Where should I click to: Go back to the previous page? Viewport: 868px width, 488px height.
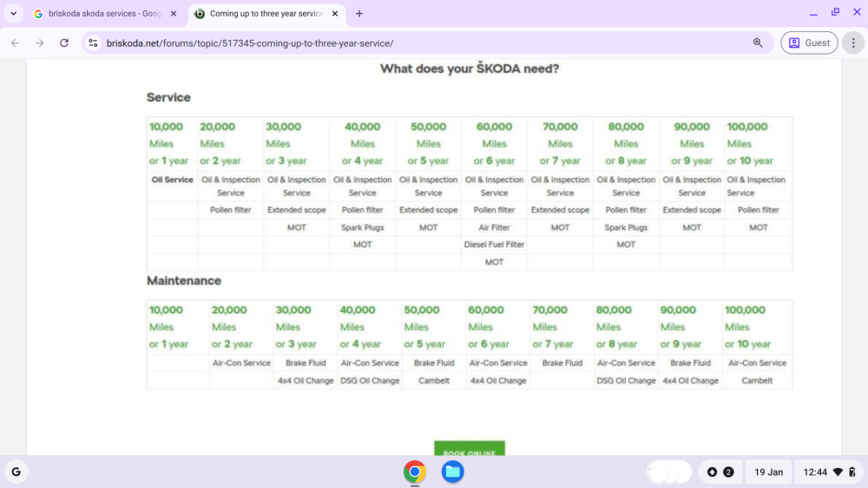pyautogui.click(x=15, y=43)
